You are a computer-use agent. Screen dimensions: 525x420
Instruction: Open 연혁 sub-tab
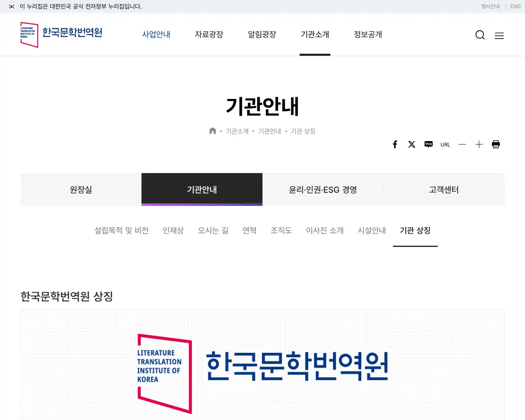point(249,231)
